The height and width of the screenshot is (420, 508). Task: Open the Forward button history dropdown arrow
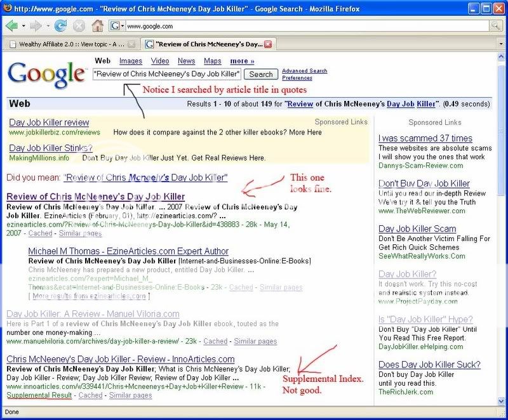pyautogui.click(x=48, y=26)
